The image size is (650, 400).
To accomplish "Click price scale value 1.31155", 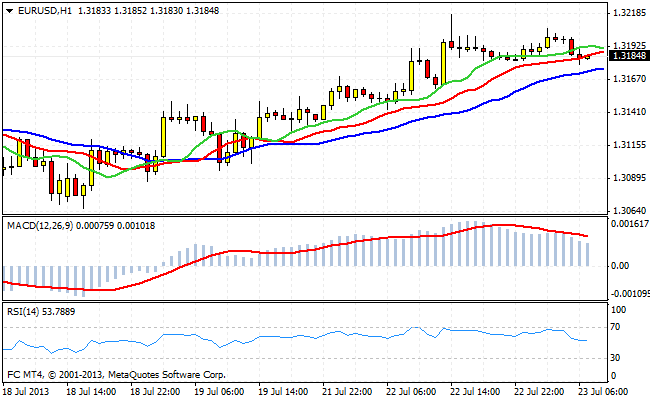I will pyautogui.click(x=629, y=145).
